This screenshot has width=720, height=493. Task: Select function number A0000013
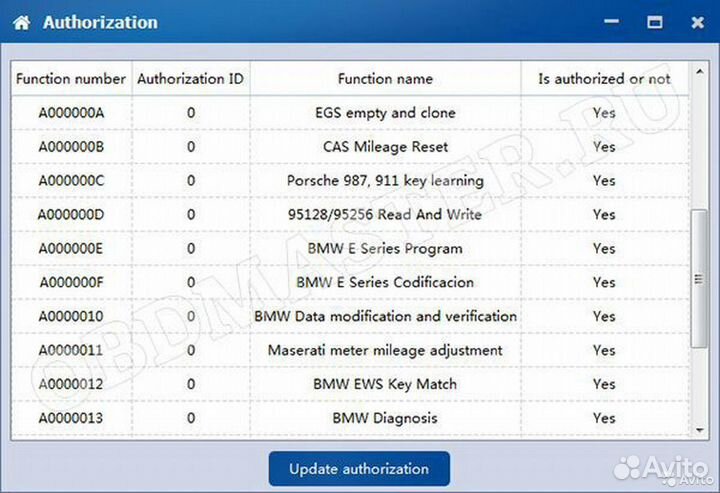71,418
